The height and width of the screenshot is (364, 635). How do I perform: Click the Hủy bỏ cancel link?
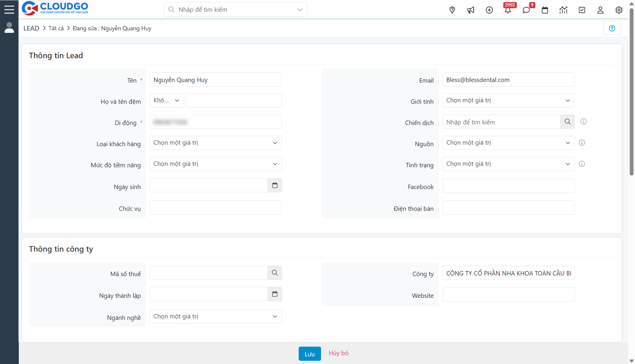coord(338,353)
